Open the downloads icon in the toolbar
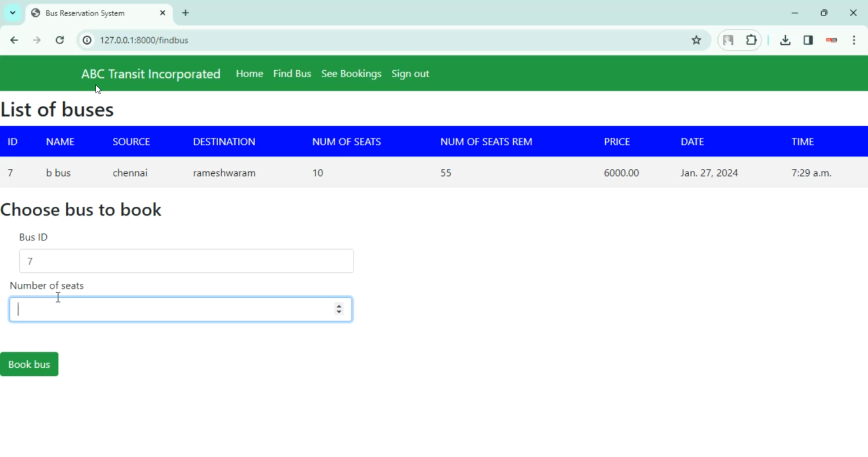This screenshot has height=457, width=868. [785, 40]
